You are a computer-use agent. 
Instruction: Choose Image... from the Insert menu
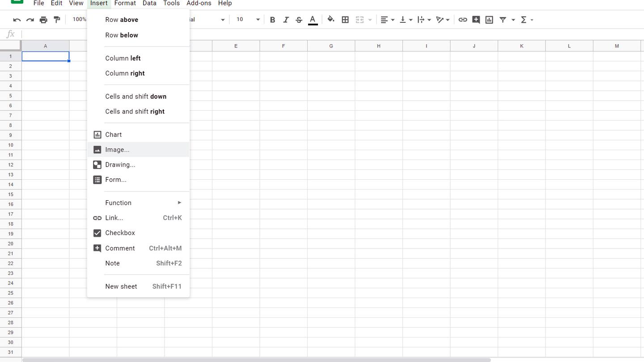click(x=117, y=150)
